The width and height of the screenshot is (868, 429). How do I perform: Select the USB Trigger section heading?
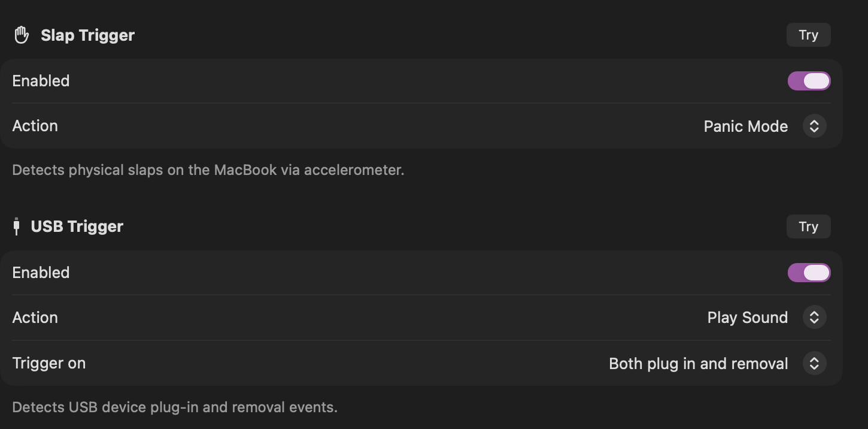tap(77, 226)
